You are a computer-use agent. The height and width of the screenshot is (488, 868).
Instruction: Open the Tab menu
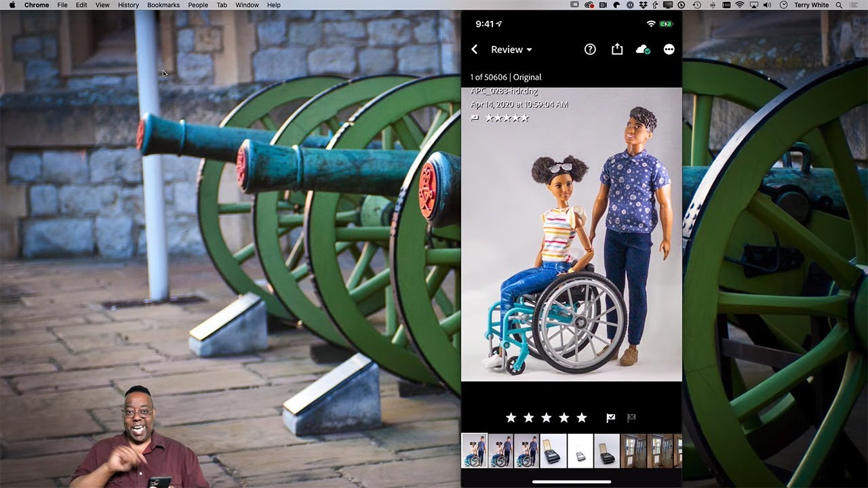point(222,5)
